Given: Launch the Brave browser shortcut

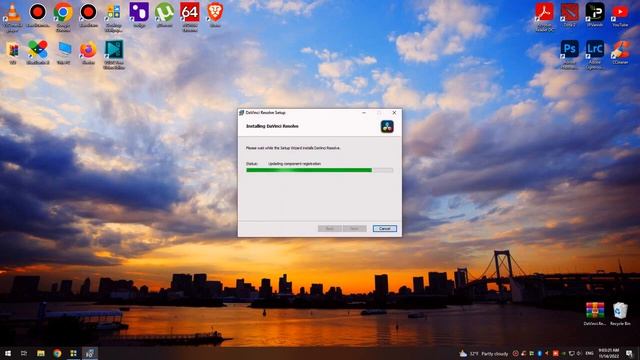Looking at the screenshot, I should coord(215,15).
